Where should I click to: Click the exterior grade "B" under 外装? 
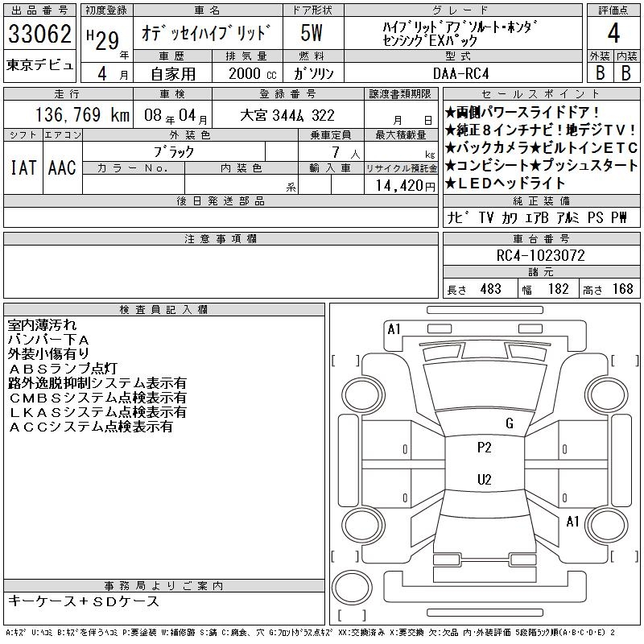coord(600,73)
